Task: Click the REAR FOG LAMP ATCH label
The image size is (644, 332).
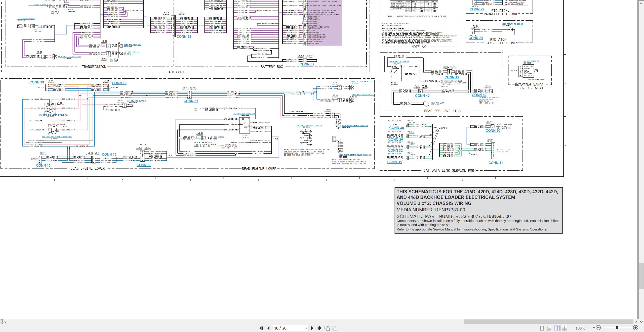Action: tap(442, 111)
